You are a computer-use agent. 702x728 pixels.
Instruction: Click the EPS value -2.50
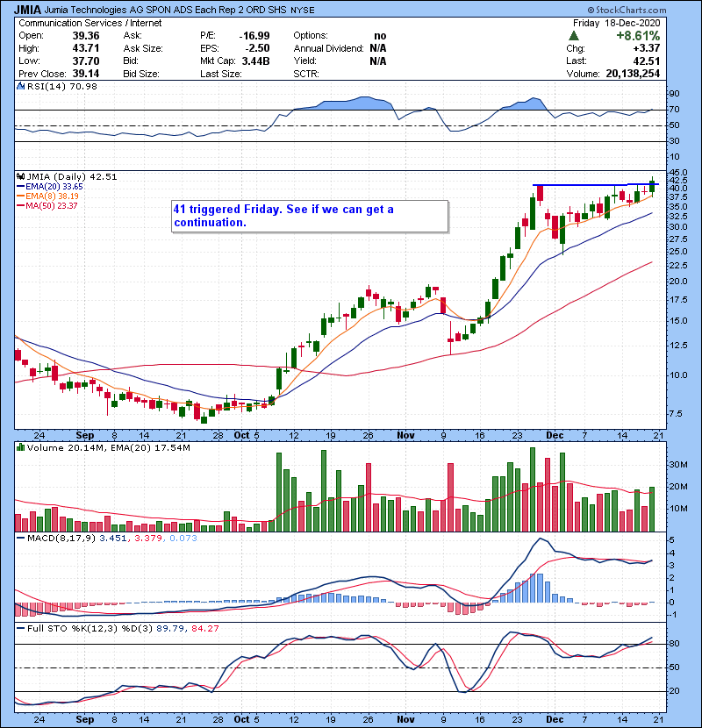tap(258, 48)
